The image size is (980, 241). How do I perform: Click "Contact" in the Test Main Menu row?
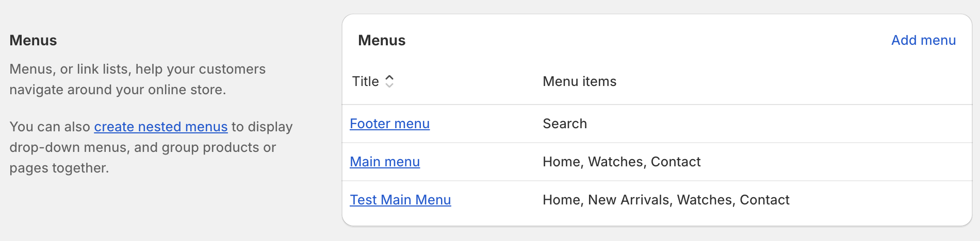pos(764,200)
